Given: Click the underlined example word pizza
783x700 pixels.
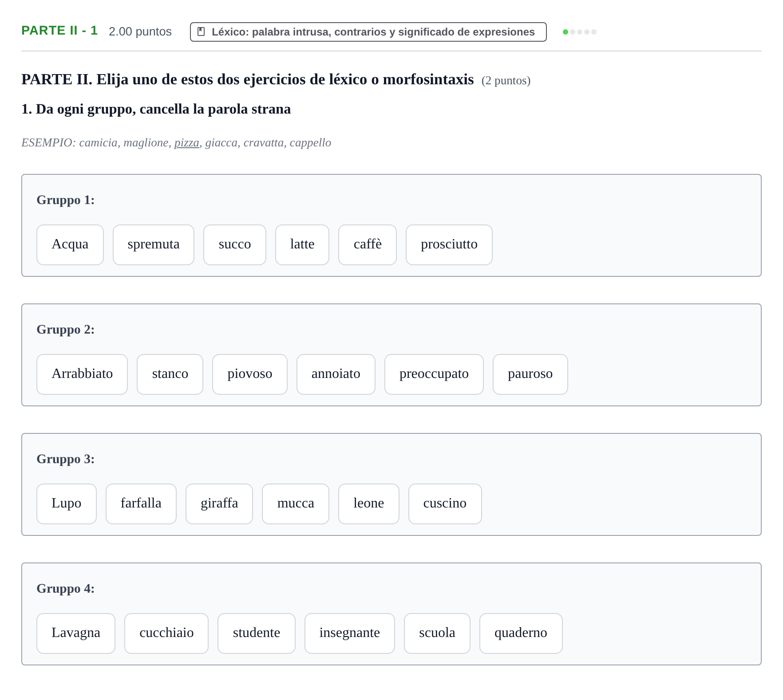Looking at the screenshot, I should [x=187, y=143].
